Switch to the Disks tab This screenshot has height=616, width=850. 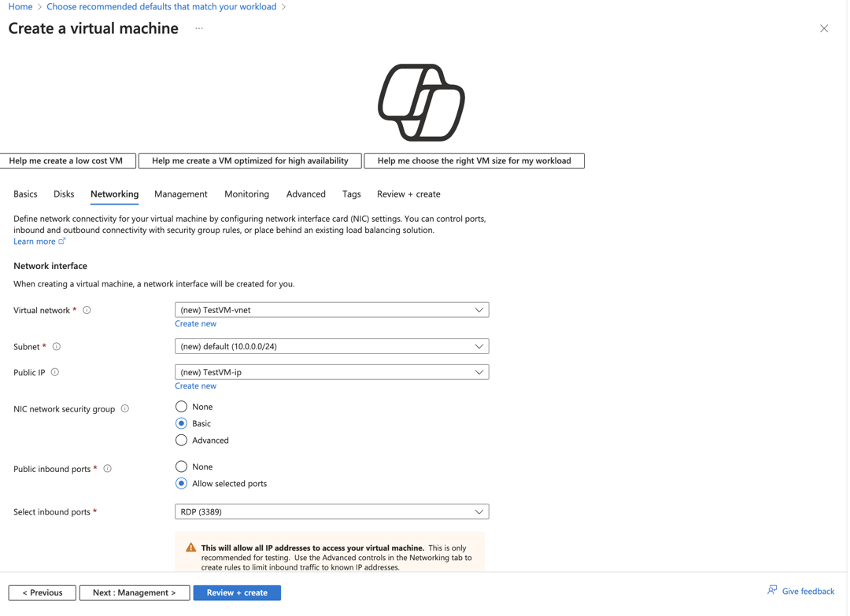click(64, 194)
